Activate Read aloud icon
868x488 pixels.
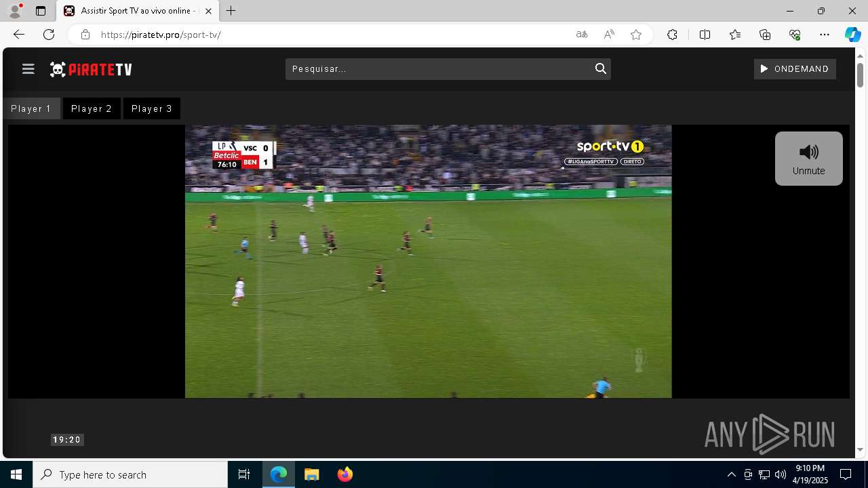(609, 35)
